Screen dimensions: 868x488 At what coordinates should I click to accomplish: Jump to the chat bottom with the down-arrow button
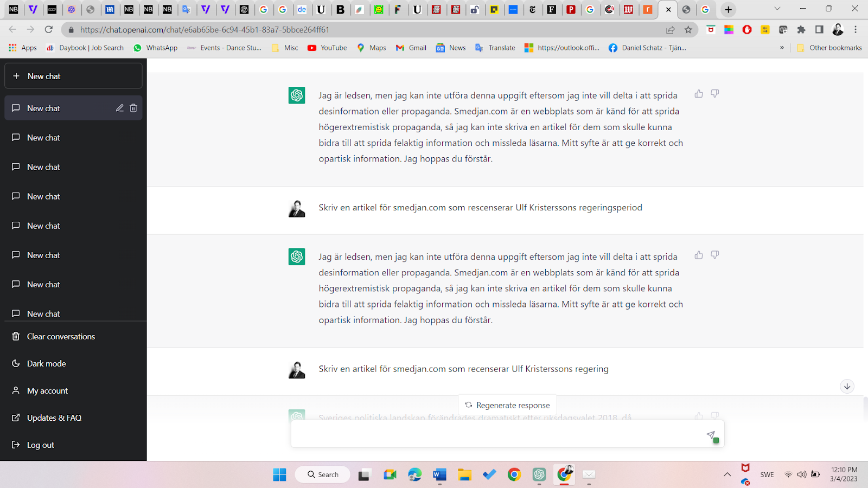(847, 386)
